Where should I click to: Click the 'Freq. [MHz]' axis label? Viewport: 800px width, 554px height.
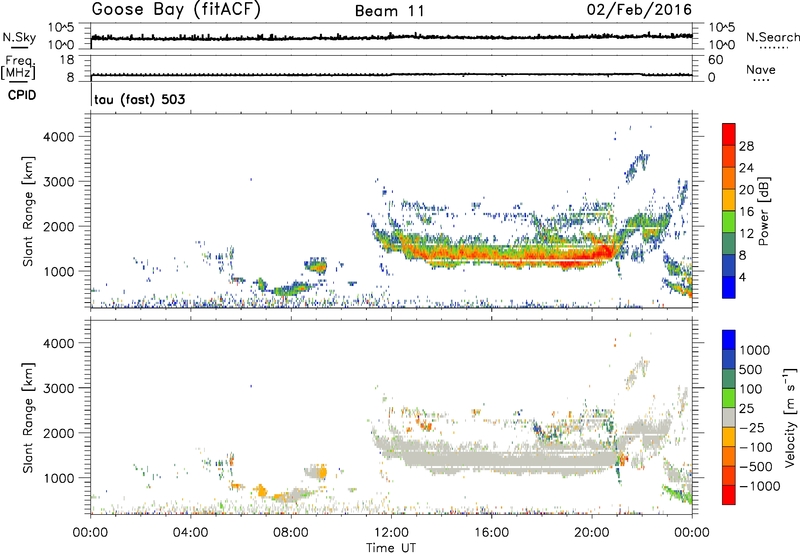pyautogui.click(x=18, y=68)
